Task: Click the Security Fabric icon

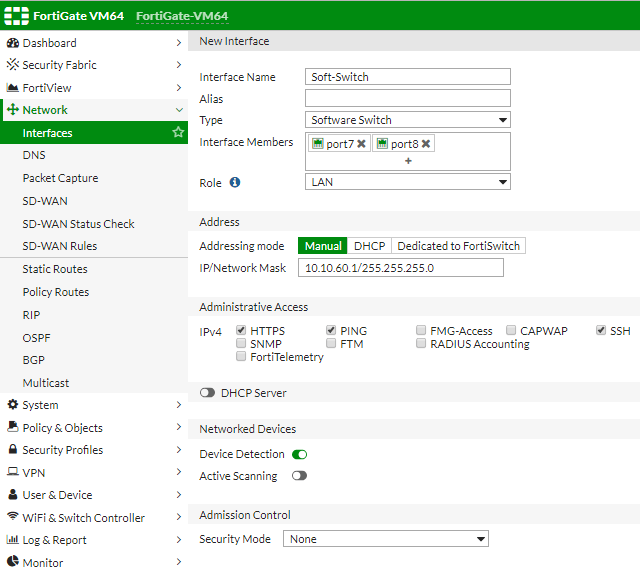Action: coord(13,64)
